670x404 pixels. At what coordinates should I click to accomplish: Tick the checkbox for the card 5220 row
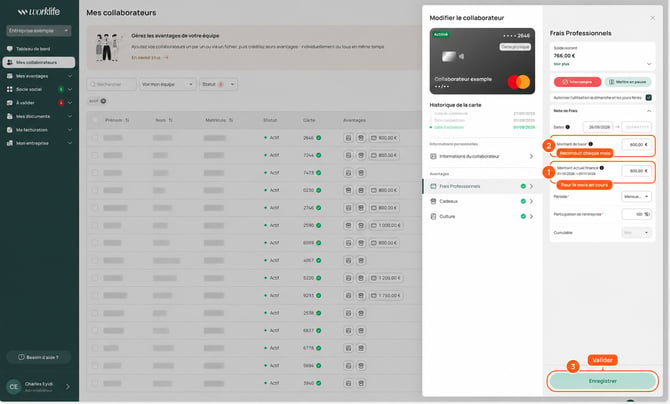[95, 278]
